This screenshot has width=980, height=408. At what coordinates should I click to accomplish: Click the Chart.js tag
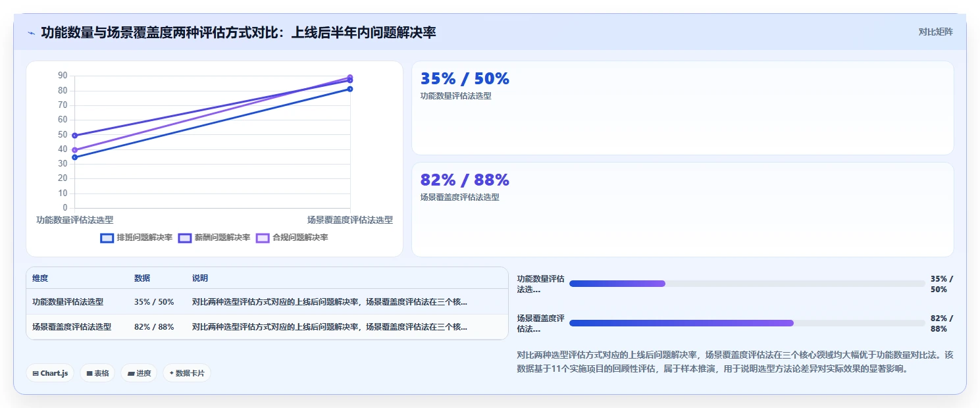51,373
